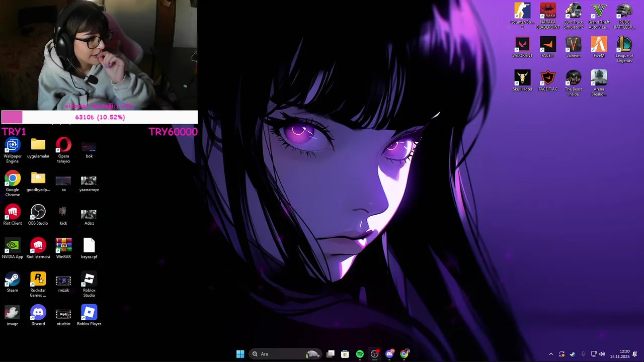644x362 pixels.
Task: Launch Counter-Strike 2 shortcut
Action: [522, 16]
